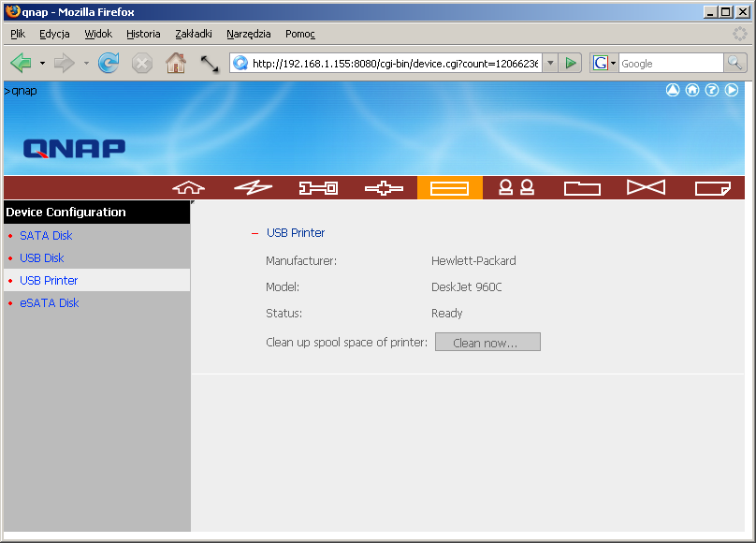
Task: Click the Status: label
Action: click(284, 314)
